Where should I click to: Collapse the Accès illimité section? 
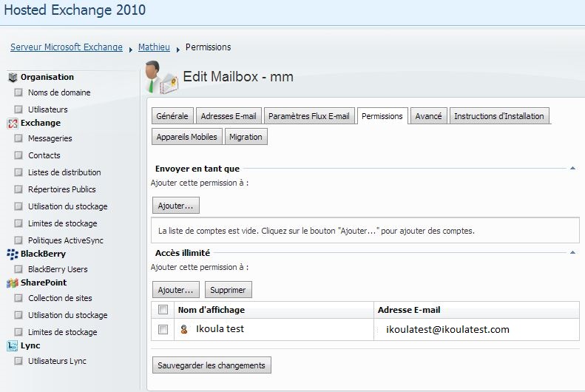[572, 252]
